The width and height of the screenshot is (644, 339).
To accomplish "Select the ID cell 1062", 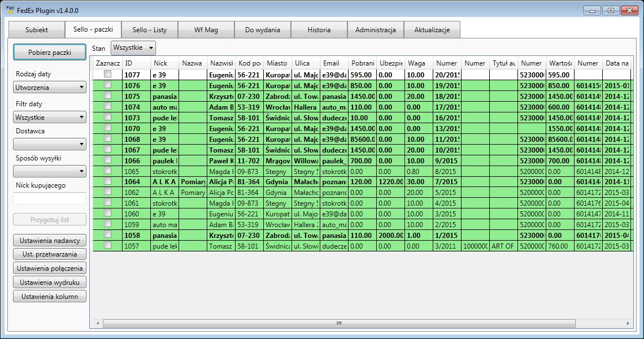I will (136, 192).
